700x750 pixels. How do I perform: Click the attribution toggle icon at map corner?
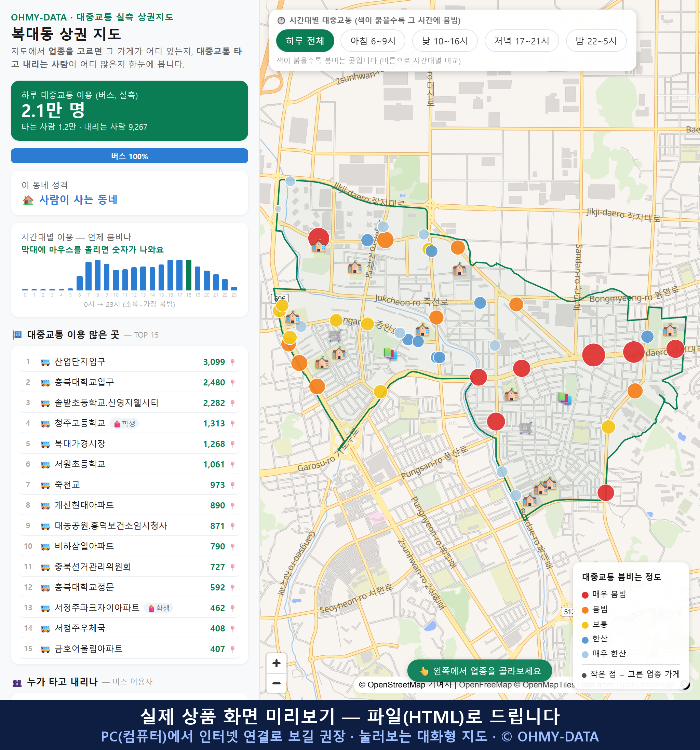pyautogui.click(x=685, y=684)
